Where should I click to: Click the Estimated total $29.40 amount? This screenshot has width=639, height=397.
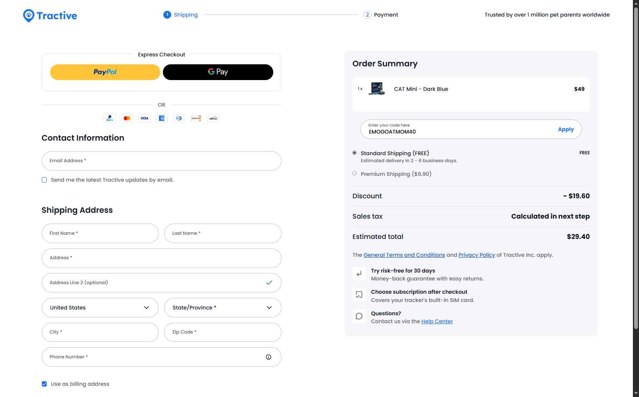[578, 237]
